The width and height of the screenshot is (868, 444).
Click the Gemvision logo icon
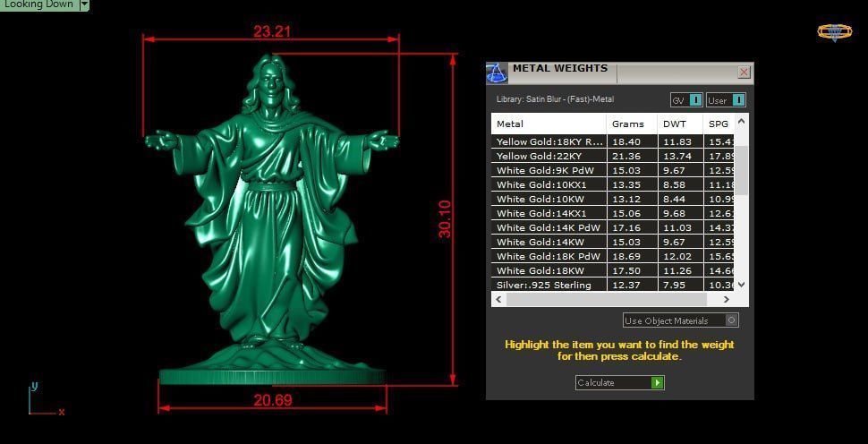point(835,32)
